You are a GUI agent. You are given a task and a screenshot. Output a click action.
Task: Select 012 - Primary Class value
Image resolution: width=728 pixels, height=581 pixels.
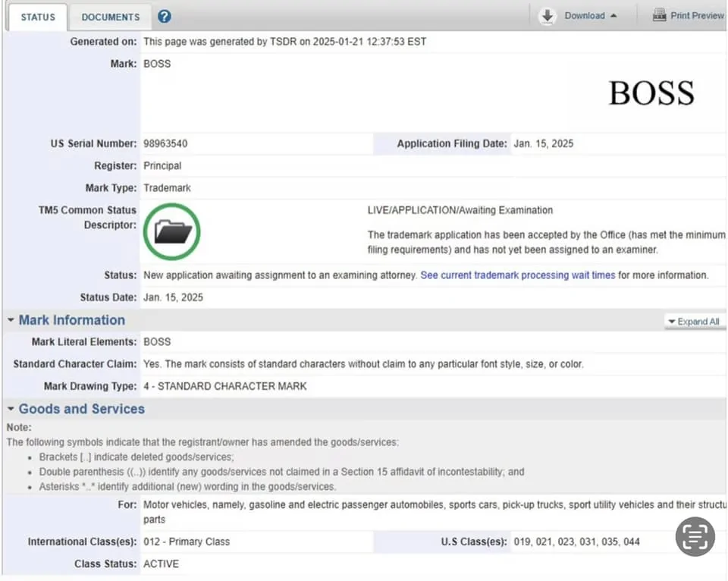coord(187,542)
